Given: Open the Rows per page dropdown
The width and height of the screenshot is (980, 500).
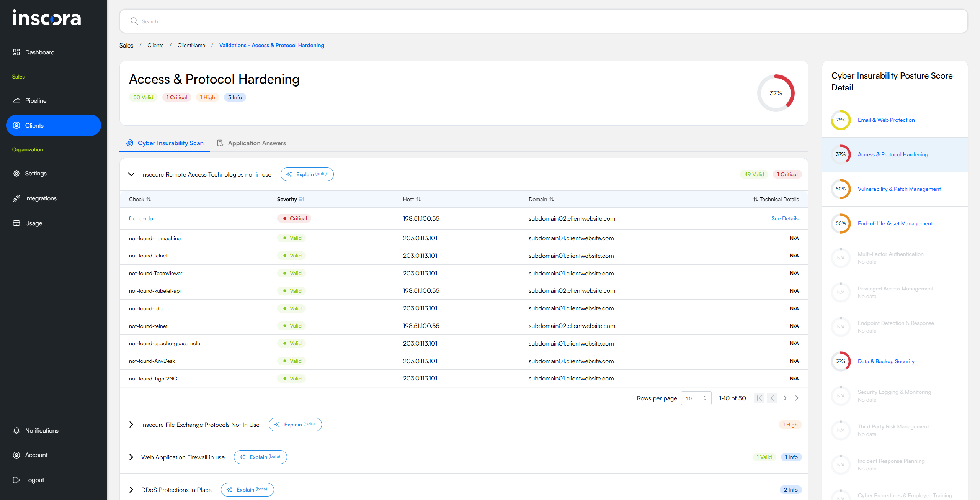Looking at the screenshot, I should (696, 398).
